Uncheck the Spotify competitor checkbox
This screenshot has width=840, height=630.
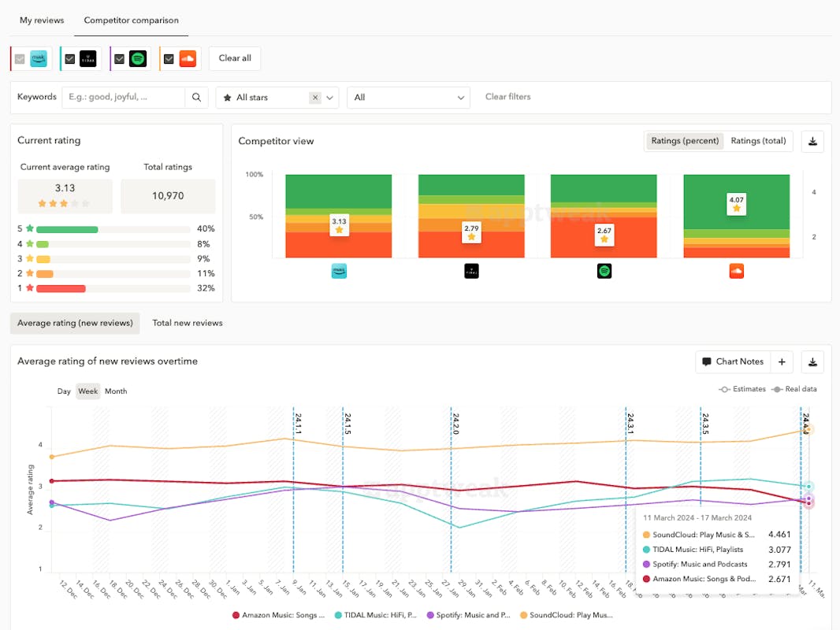click(120, 59)
